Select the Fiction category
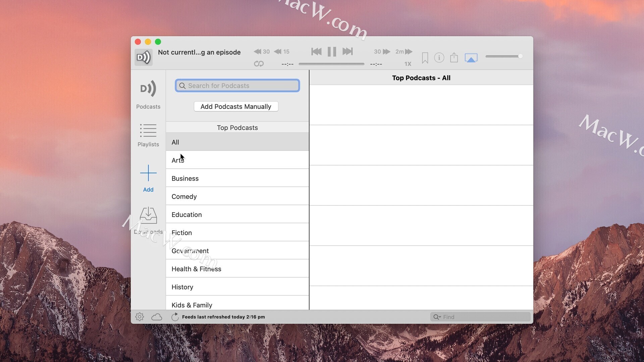Viewport: 644px width, 362px height. pyautogui.click(x=237, y=233)
